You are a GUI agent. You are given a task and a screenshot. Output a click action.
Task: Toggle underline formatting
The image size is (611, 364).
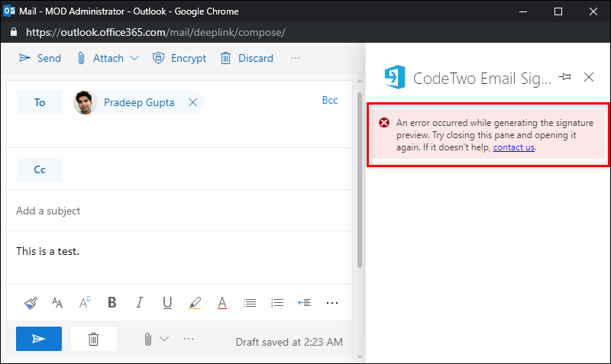167,303
